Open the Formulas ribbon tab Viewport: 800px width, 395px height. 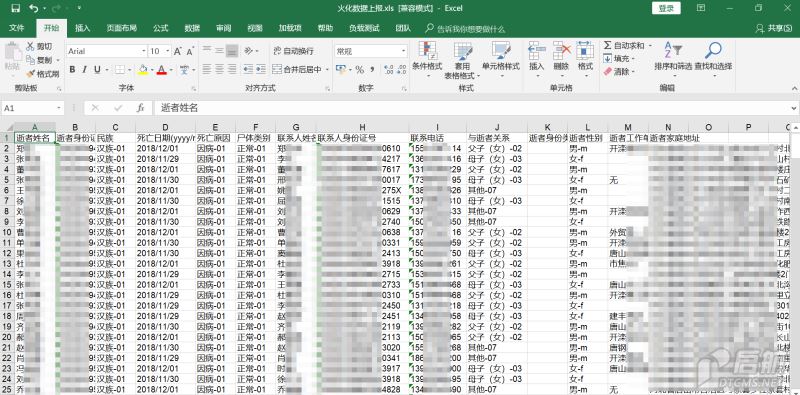(161, 29)
